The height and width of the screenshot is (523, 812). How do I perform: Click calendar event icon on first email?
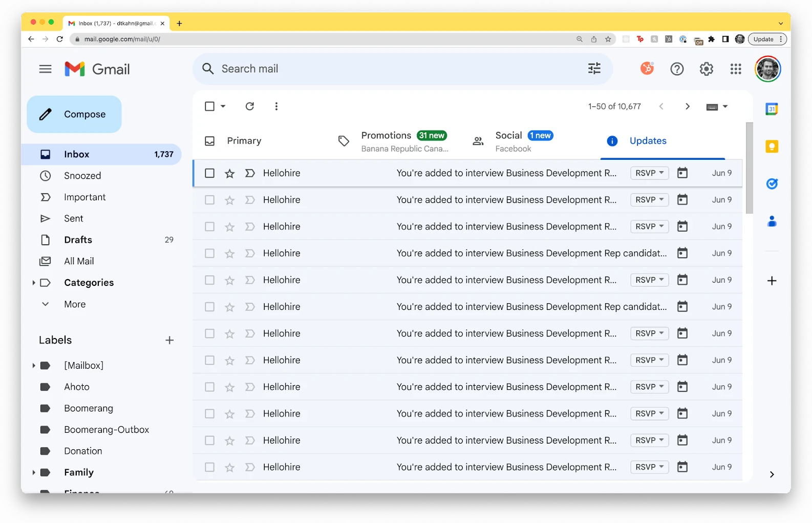682,173
